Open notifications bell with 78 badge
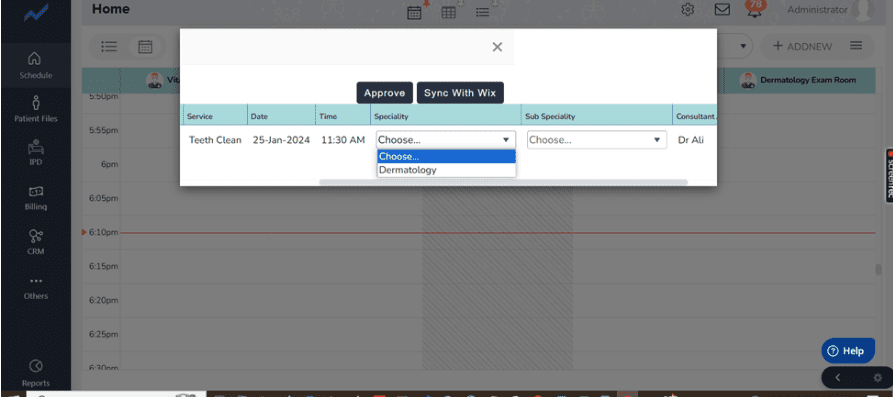The width and height of the screenshot is (893, 397). (x=755, y=10)
